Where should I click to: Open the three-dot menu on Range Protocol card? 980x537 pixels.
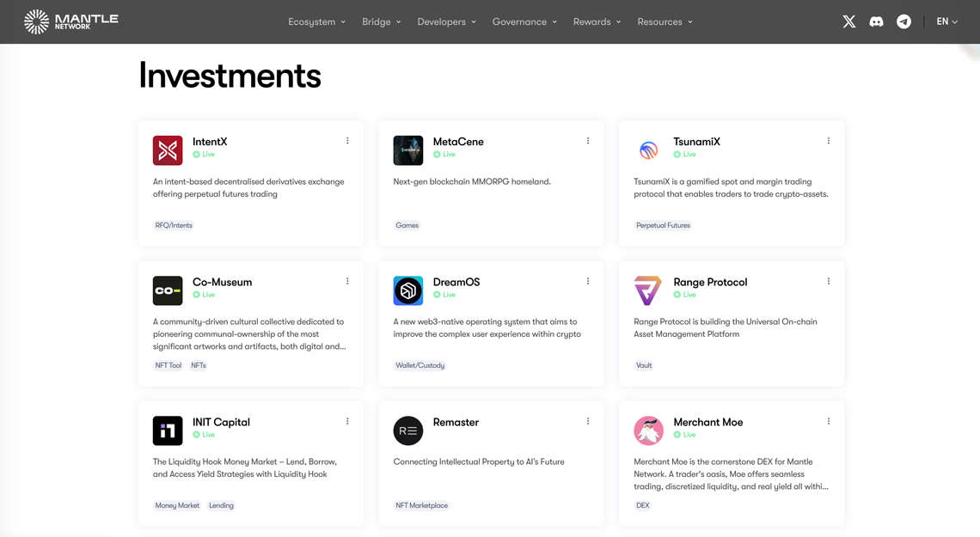(x=829, y=281)
